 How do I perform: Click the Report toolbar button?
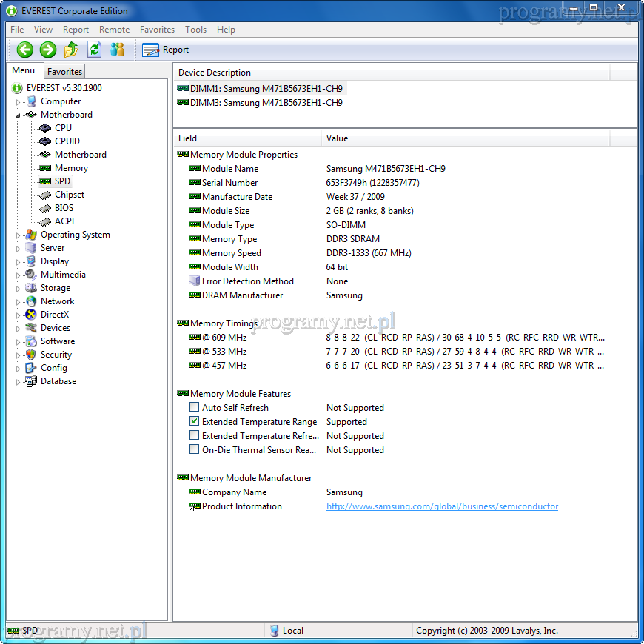pos(166,50)
